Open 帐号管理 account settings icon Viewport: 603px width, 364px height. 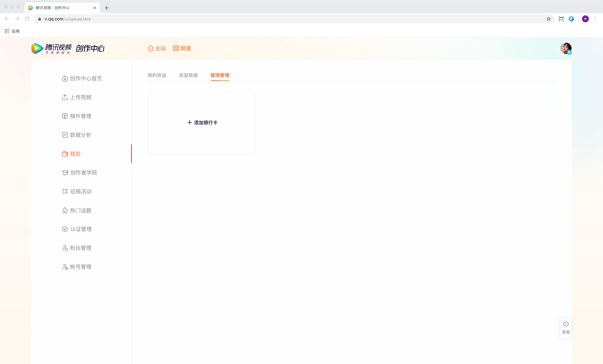[x=65, y=267]
